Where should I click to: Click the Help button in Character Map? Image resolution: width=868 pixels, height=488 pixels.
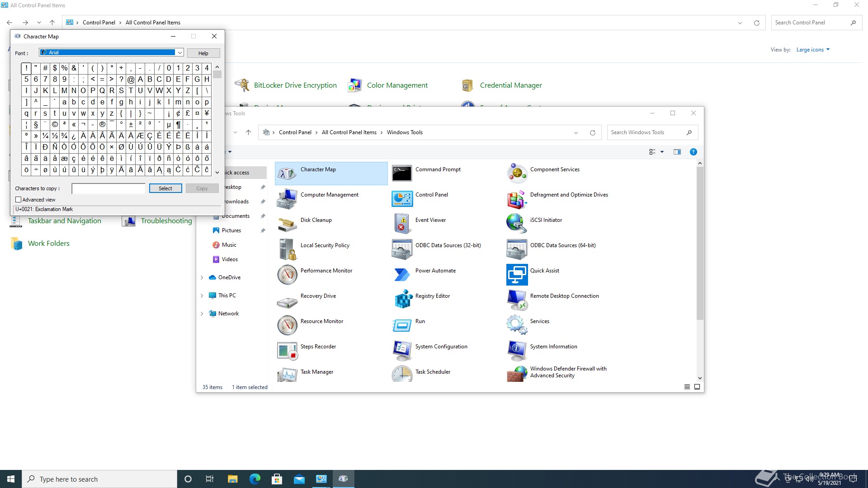[203, 53]
